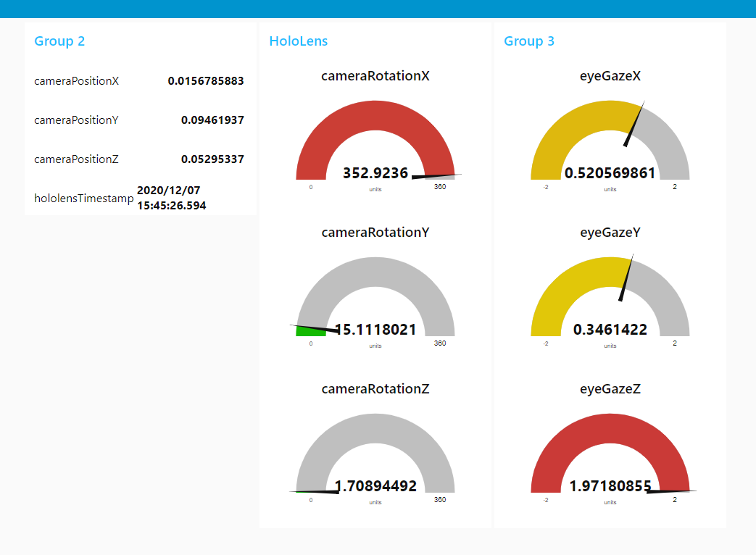Click the eyeGazeX value 0.520569861

(x=610, y=173)
